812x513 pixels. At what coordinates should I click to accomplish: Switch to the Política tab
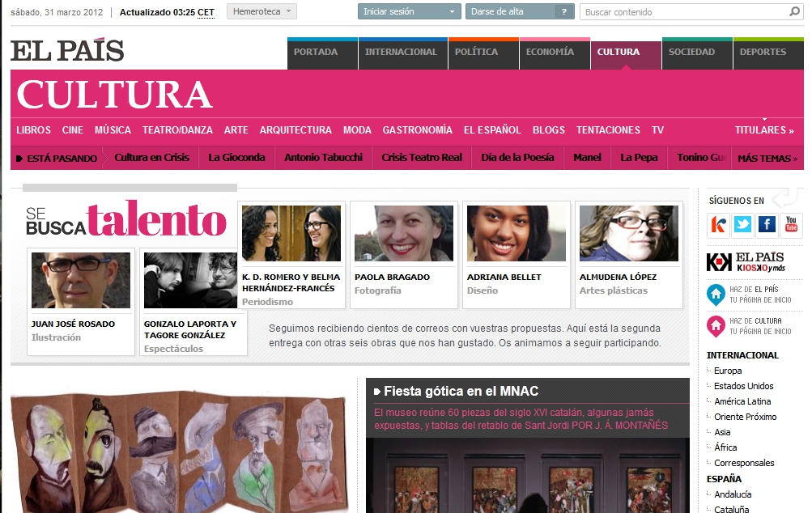tap(483, 53)
